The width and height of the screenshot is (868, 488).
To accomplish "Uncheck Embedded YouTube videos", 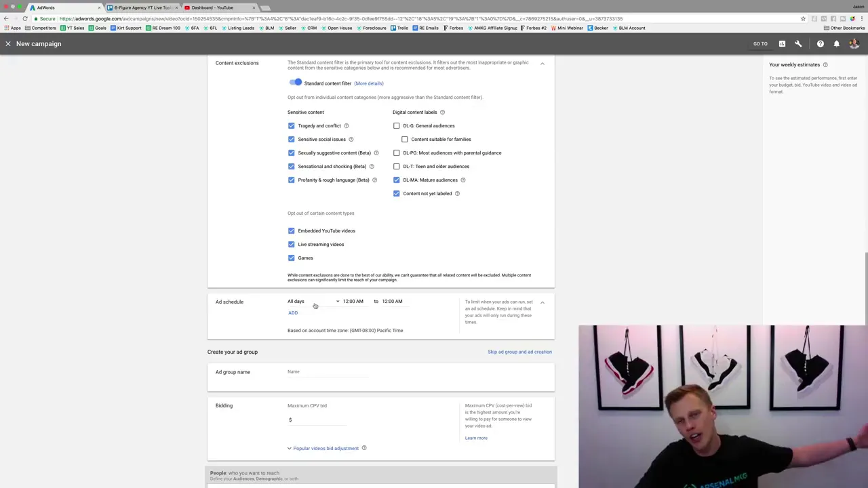I will [292, 230].
